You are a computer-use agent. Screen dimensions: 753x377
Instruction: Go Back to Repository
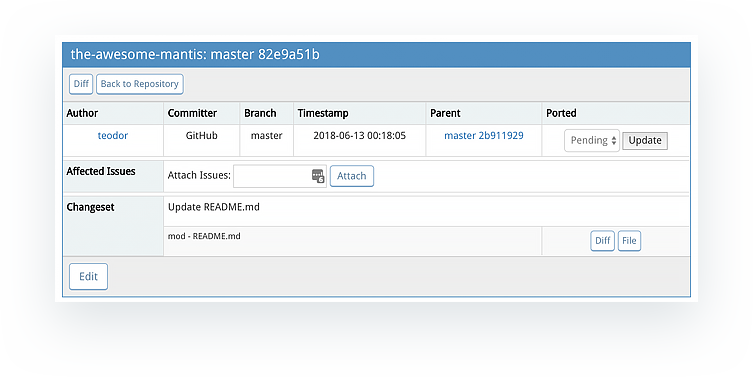click(x=140, y=84)
